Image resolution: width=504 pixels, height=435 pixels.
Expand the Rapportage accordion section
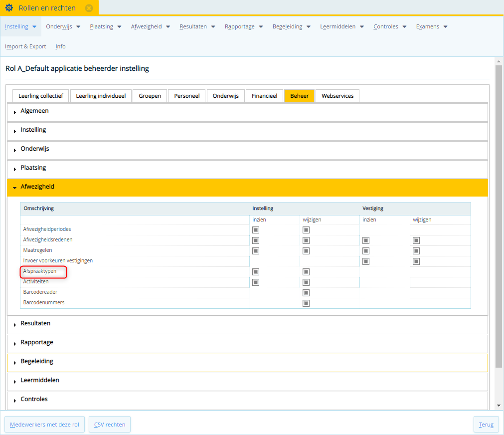pyautogui.click(x=247, y=344)
